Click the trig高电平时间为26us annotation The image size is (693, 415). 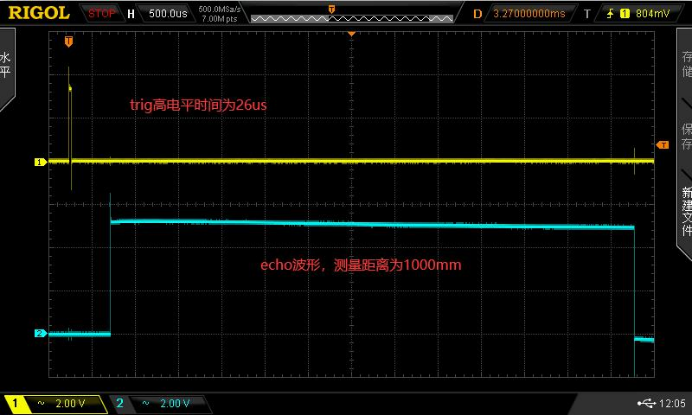198,105
